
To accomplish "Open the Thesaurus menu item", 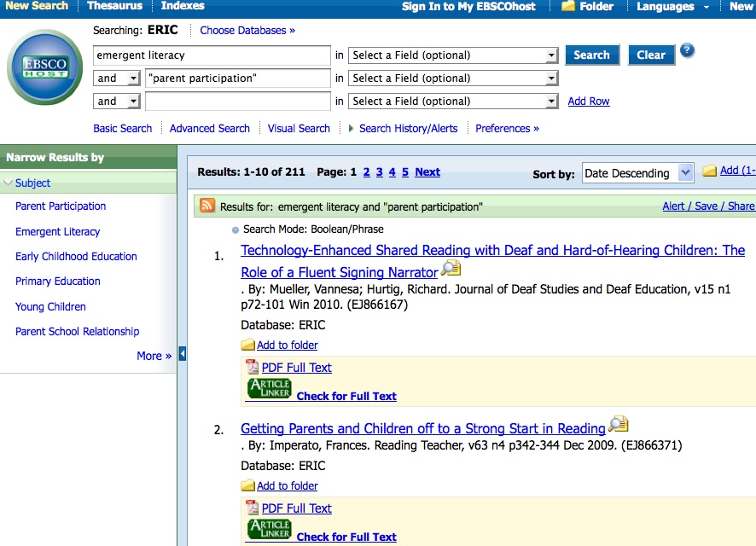I will pos(114,6).
